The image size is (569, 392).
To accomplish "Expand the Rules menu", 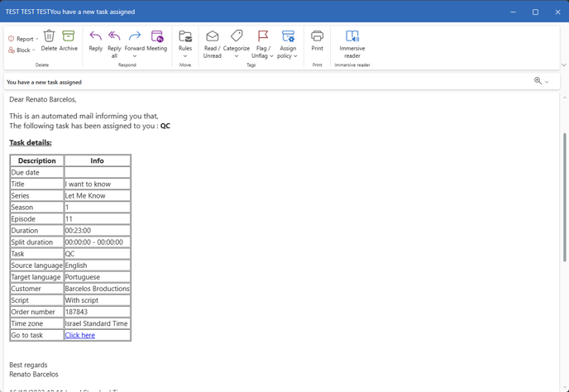I will [185, 56].
